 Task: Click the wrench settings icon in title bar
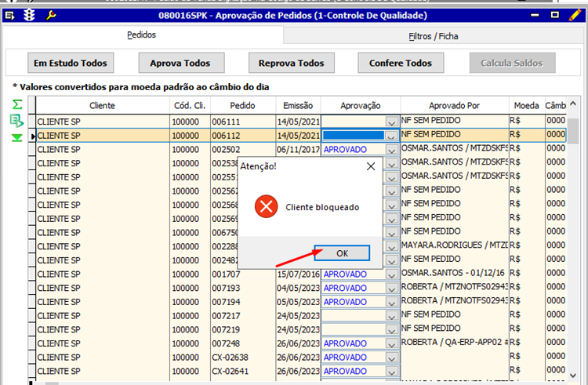pos(51,15)
